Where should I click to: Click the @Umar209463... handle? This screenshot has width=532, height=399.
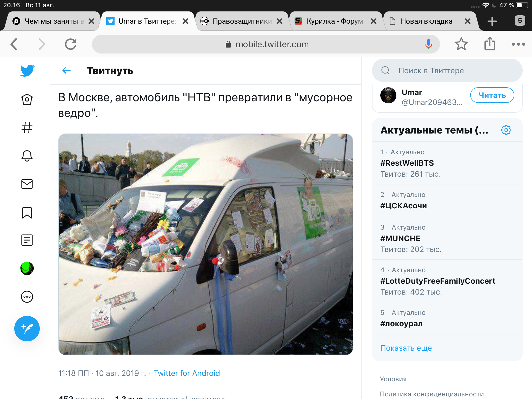(432, 102)
